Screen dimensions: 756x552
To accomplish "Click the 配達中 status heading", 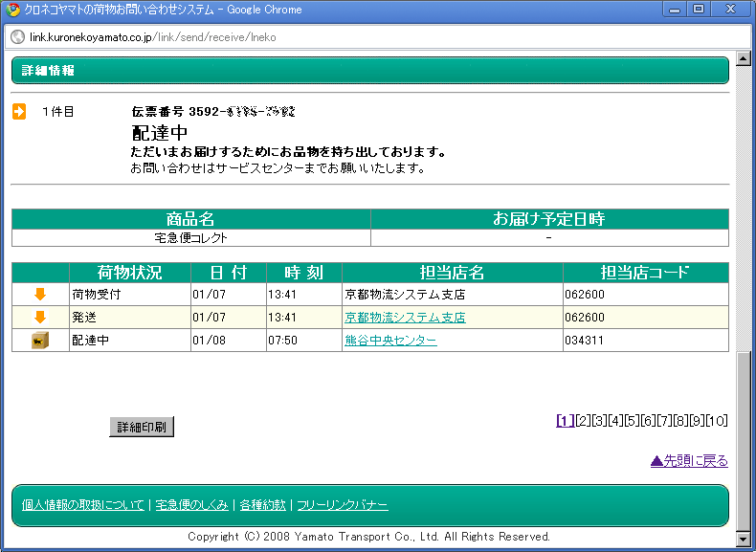I will click(160, 133).
